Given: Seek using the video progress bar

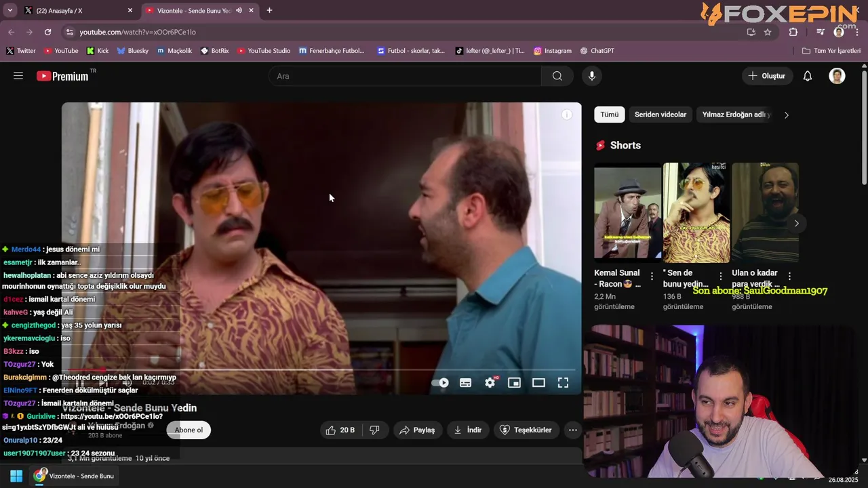Looking at the screenshot, I should click(321, 369).
